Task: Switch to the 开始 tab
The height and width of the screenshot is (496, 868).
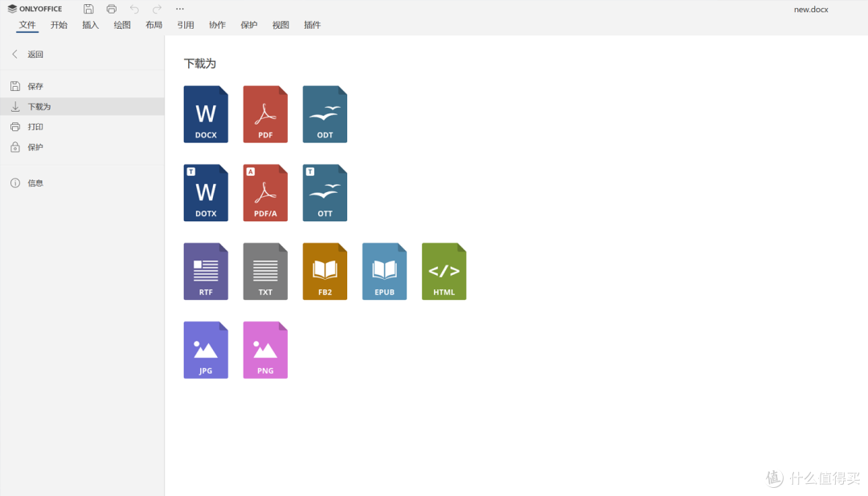Action: 59,25
